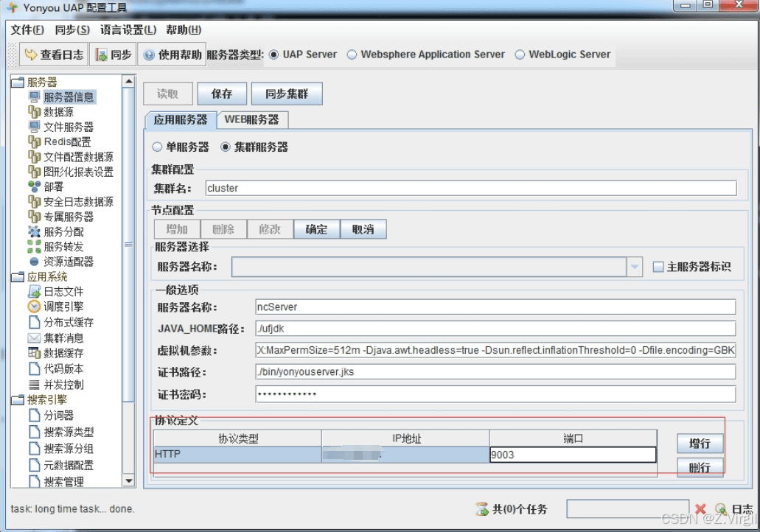
Task: Click the 集群名 cluster input field
Action: click(471, 188)
